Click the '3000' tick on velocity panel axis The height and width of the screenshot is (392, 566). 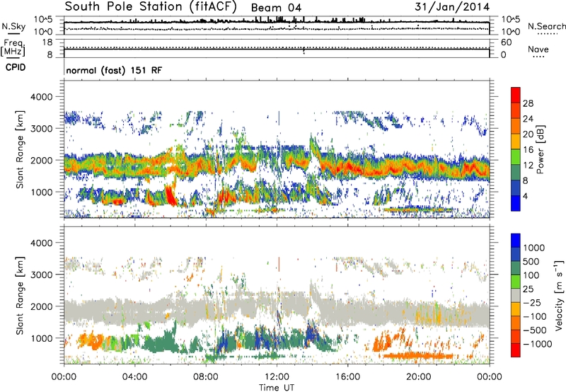42,275
